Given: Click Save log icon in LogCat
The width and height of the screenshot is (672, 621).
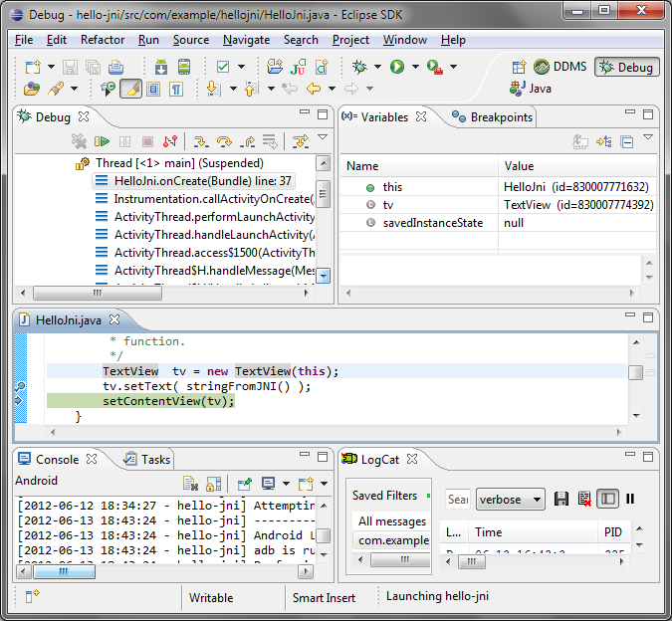Looking at the screenshot, I should pyautogui.click(x=561, y=499).
